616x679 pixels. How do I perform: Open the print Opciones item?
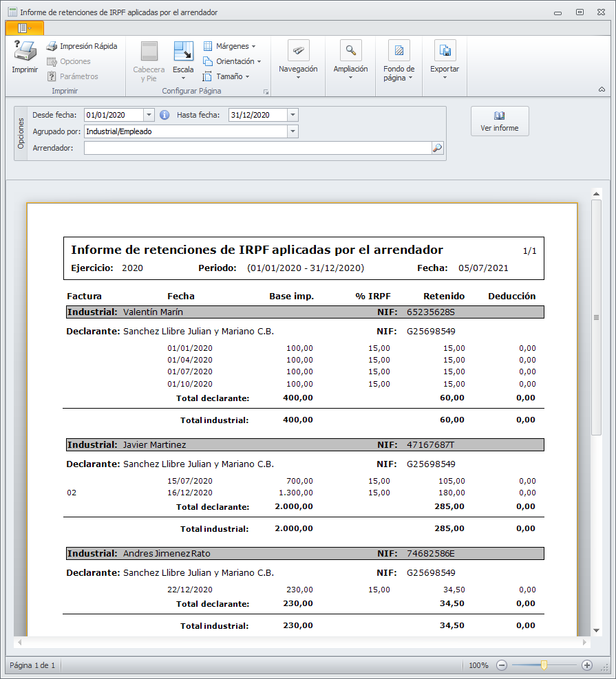point(69,61)
